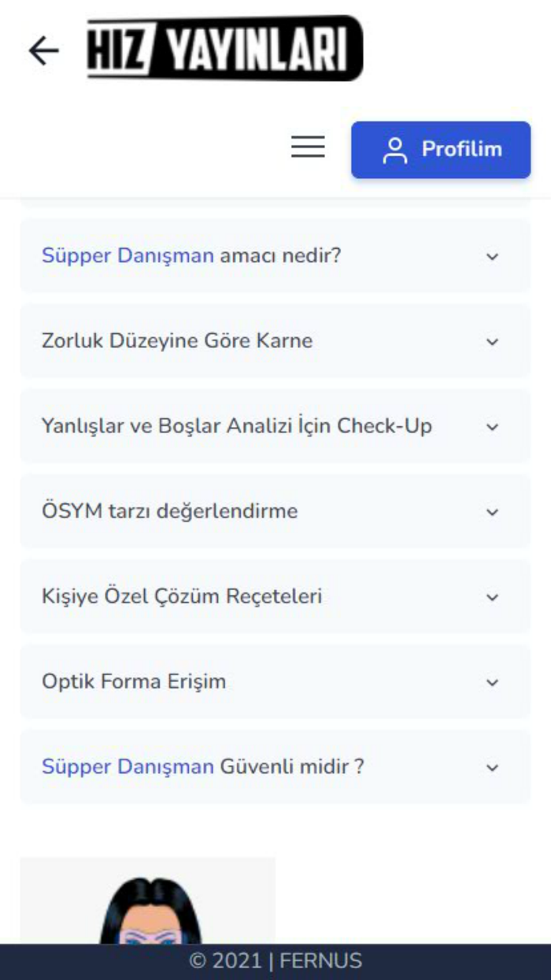The image size is (551, 980).
Task: Click the back arrow at top left
Action: (x=43, y=51)
